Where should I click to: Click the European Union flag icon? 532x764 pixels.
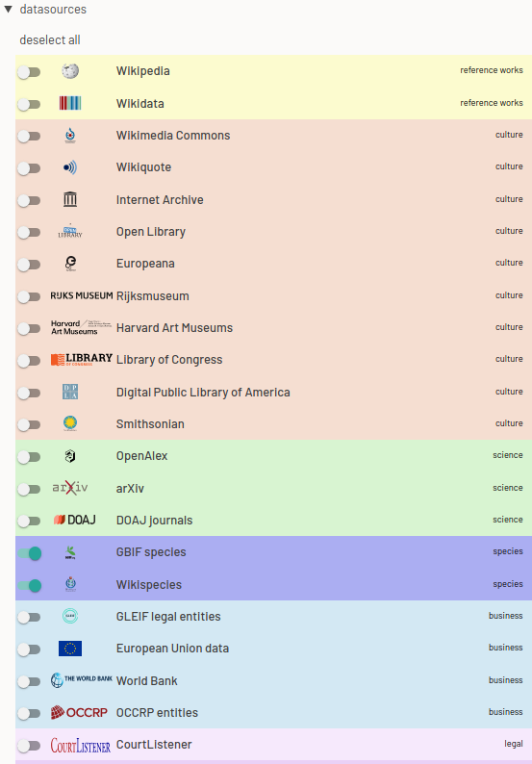tap(70, 649)
